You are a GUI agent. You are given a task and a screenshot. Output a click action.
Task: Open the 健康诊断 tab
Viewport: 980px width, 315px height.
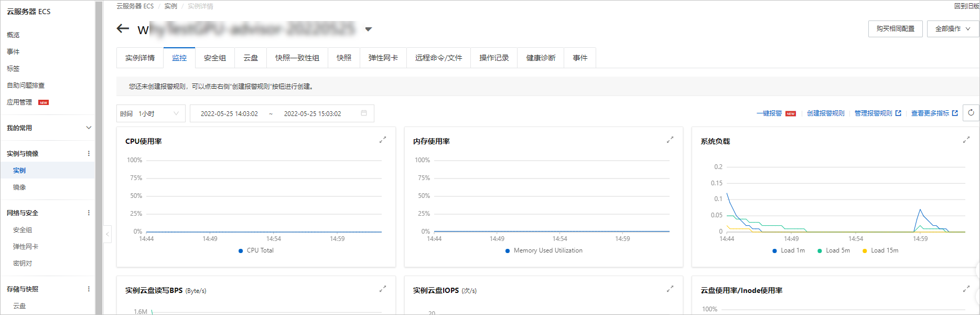coord(541,58)
